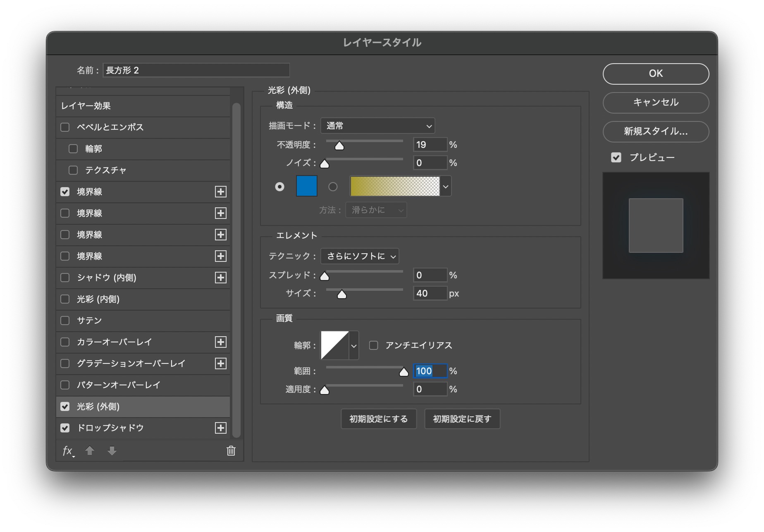Click the サイズ slider handle
Image resolution: width=764 pixels, height=532 pixels.
(342, 294)
